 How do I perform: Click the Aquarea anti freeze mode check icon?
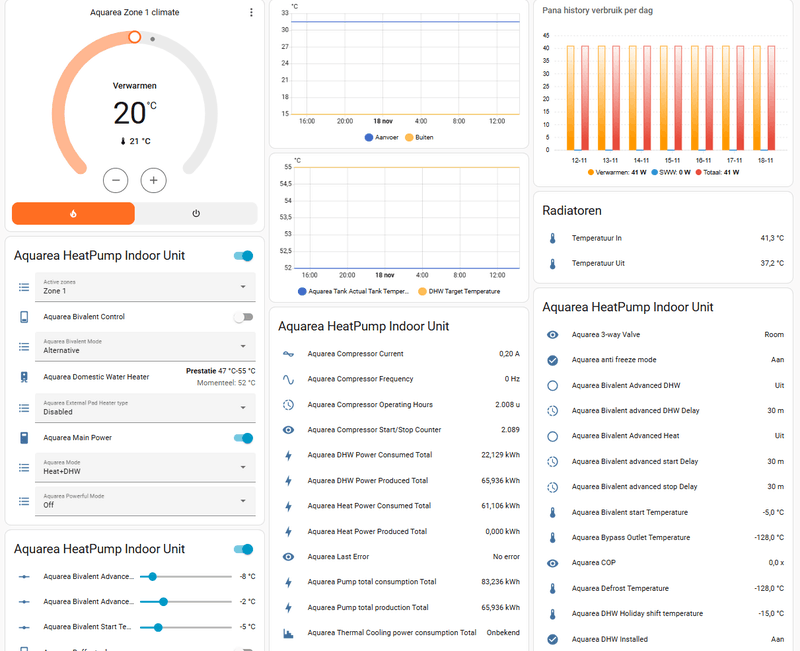pyautogui.click(x=553, y=360)
